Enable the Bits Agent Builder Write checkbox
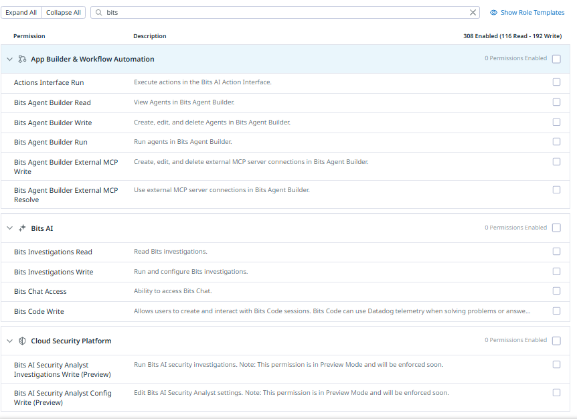Image resolution: width=577 pixels, height=419 pixels. (556, 122)
